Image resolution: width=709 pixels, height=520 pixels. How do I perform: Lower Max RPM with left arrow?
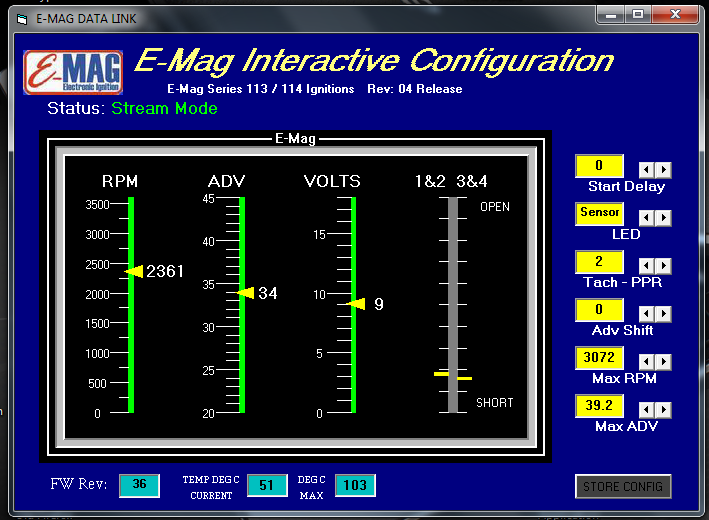(647, 362)
